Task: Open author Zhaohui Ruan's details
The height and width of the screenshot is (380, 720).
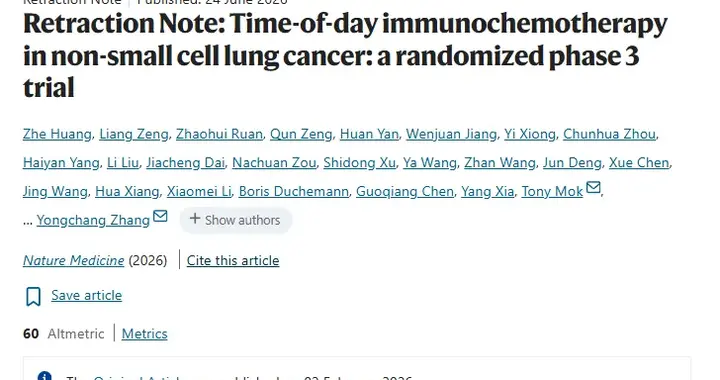Action: (219, 134)
